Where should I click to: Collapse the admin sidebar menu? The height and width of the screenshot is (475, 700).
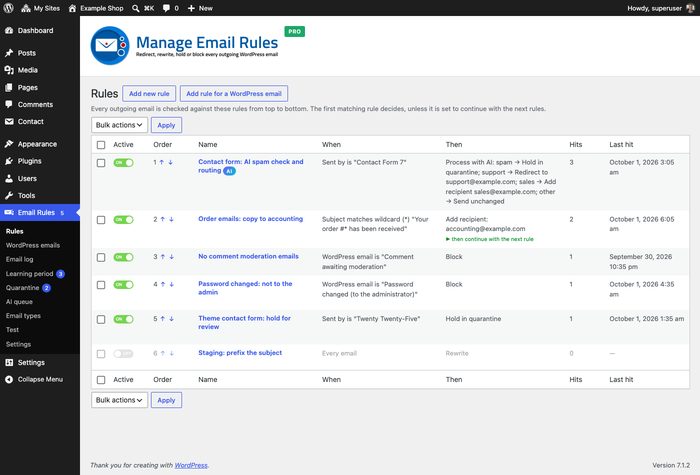click(x=40, y=379)
